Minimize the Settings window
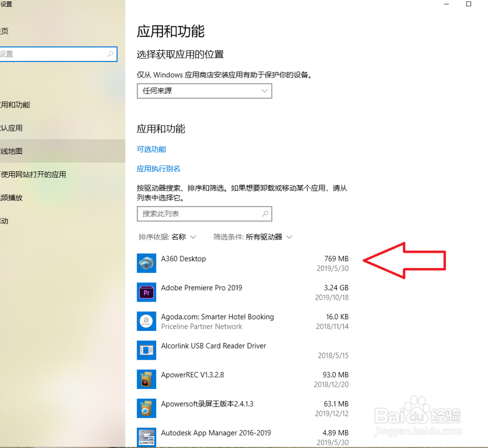The image size is (488, 448). pos(447,4)
